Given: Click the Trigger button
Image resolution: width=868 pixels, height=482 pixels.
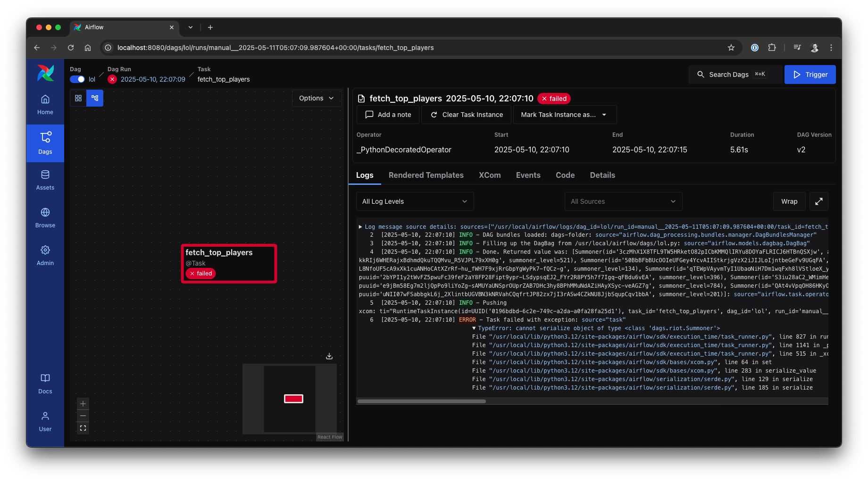Looking at the screenshot, I should click(x=810, y=74).
